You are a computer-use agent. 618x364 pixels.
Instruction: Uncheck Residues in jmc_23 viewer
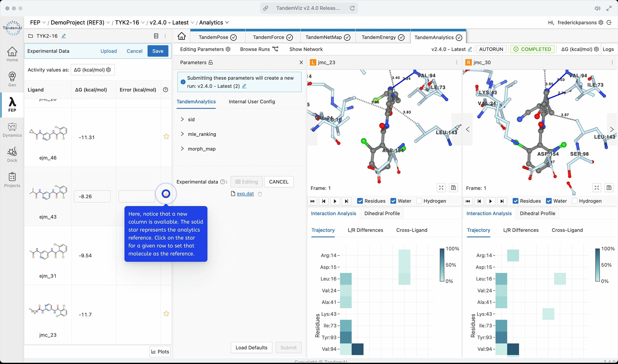tap(360, 201)
